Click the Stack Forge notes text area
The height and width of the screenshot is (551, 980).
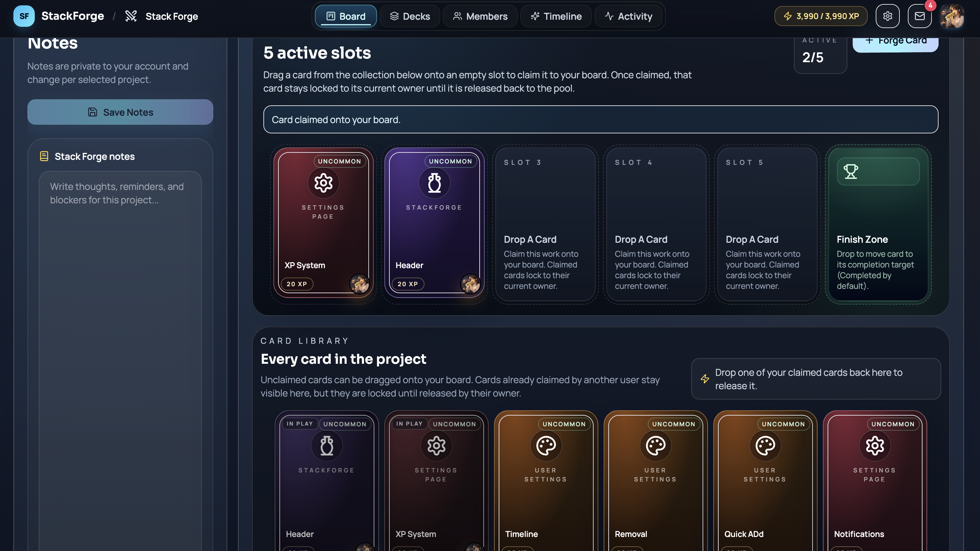pos(120,360)
